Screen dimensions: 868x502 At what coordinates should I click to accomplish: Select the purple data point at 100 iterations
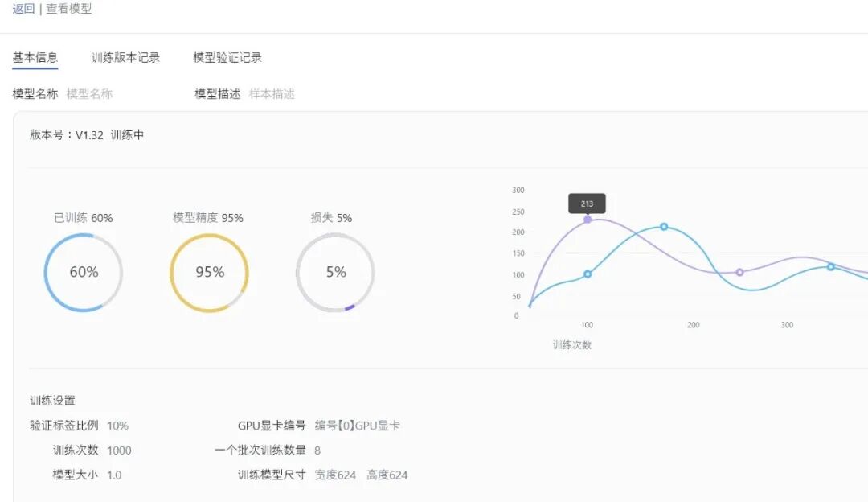pyautogui.click(x=589, y=219)
